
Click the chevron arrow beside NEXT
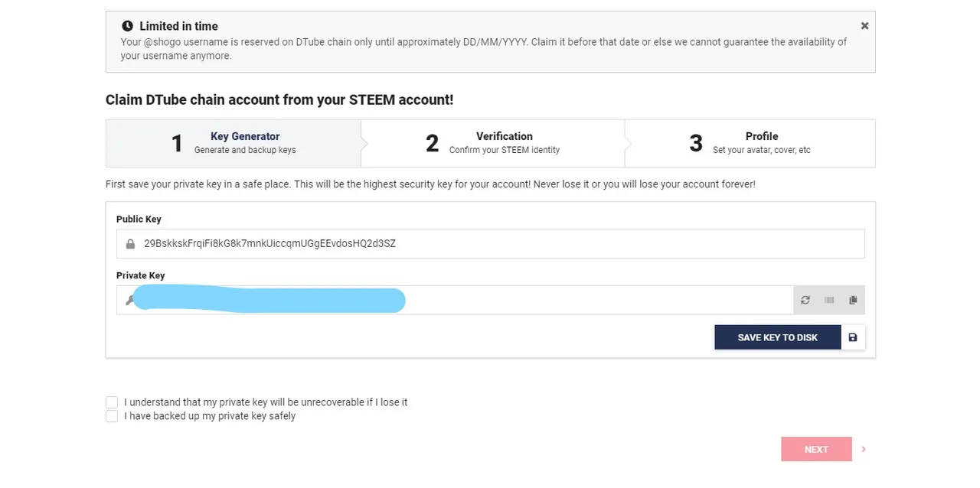tap(864, 450)
